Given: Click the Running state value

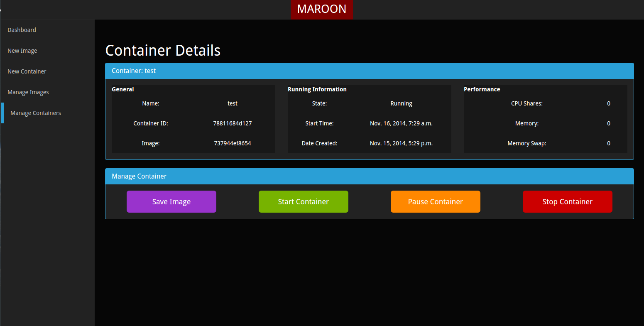Looking at the screenshot, I should pyautogui.click(x=401, y=103).
